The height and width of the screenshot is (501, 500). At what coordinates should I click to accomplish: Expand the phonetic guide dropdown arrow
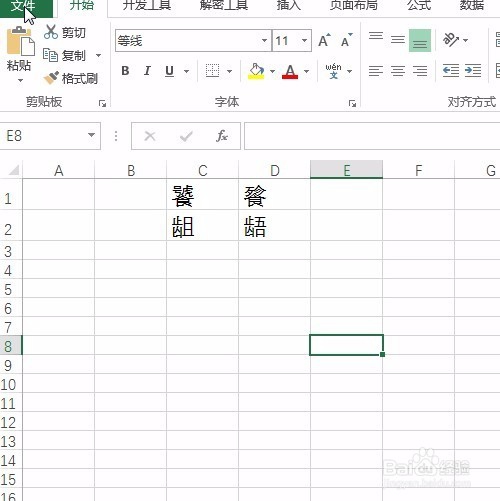[349, 71]
